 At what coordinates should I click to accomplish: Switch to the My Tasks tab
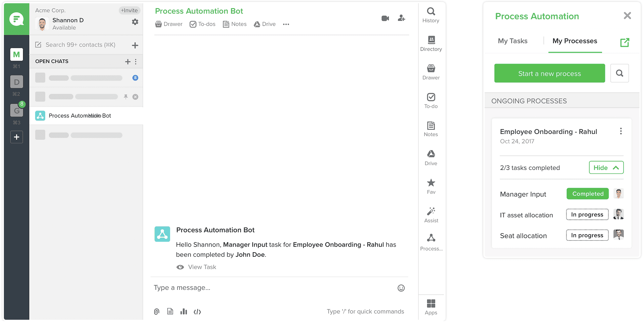513,41
